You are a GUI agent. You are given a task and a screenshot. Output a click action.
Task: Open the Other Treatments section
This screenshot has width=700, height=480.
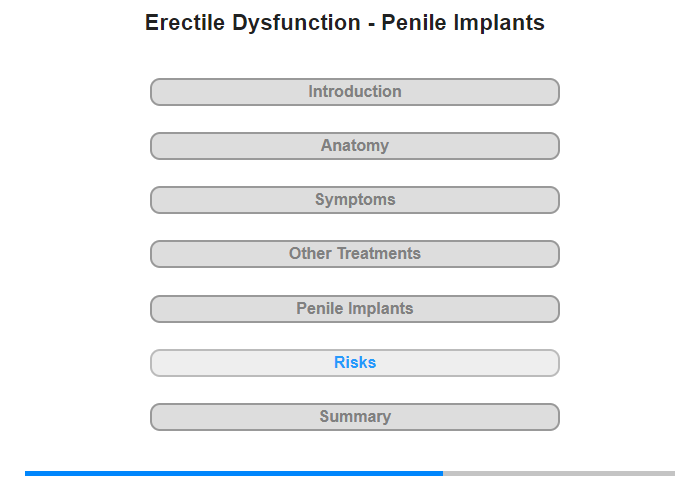(x=354, y=254)
